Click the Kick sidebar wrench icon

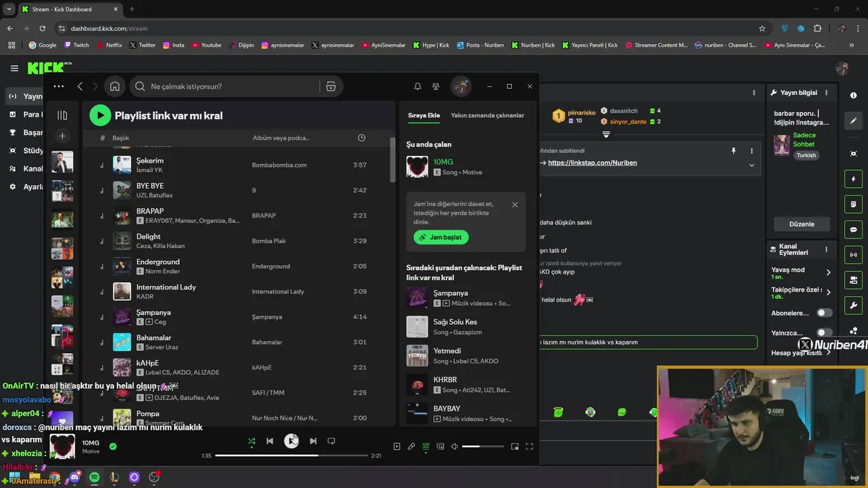(853, 306)
